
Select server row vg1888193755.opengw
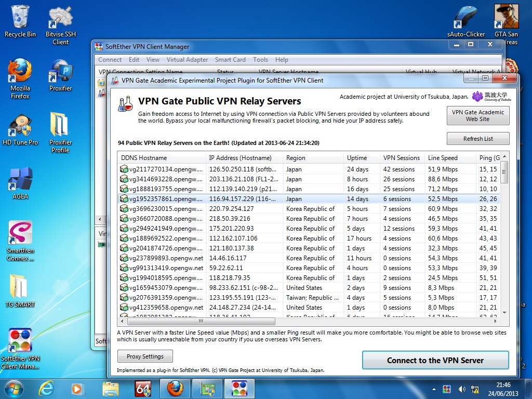click(309, 189)
